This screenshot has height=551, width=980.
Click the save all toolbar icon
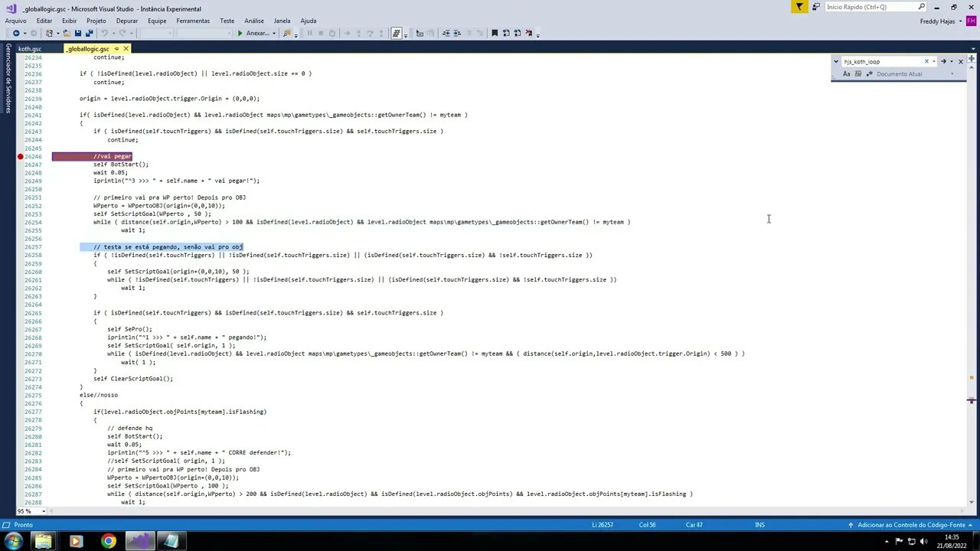89,33
